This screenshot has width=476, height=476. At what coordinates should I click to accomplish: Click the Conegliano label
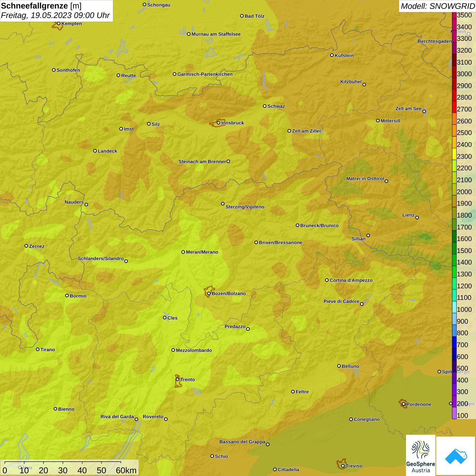367,419
